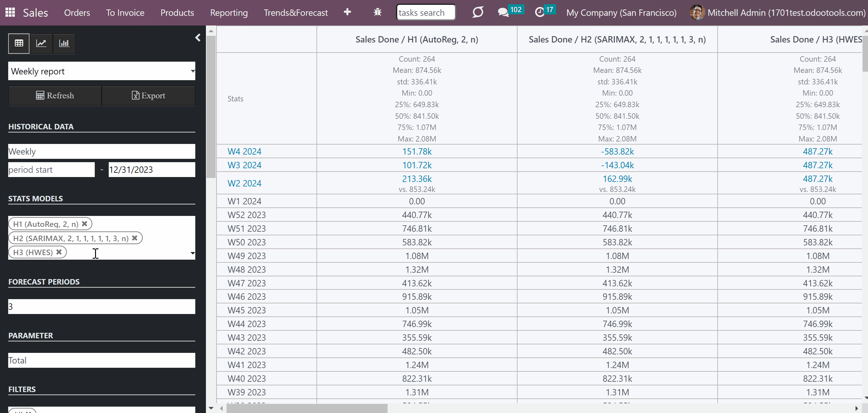Open the debug bug icon menu
The image size is (868, 413).
coord(378,12)
